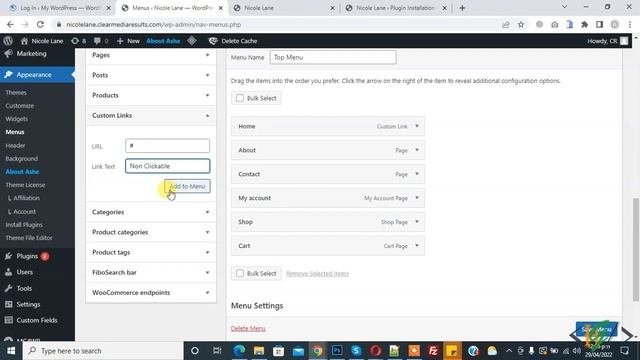Image resolution: width=640 pixels, height=360 pixels.
Task: Click Delete Menu link
Action: [248, 329]
